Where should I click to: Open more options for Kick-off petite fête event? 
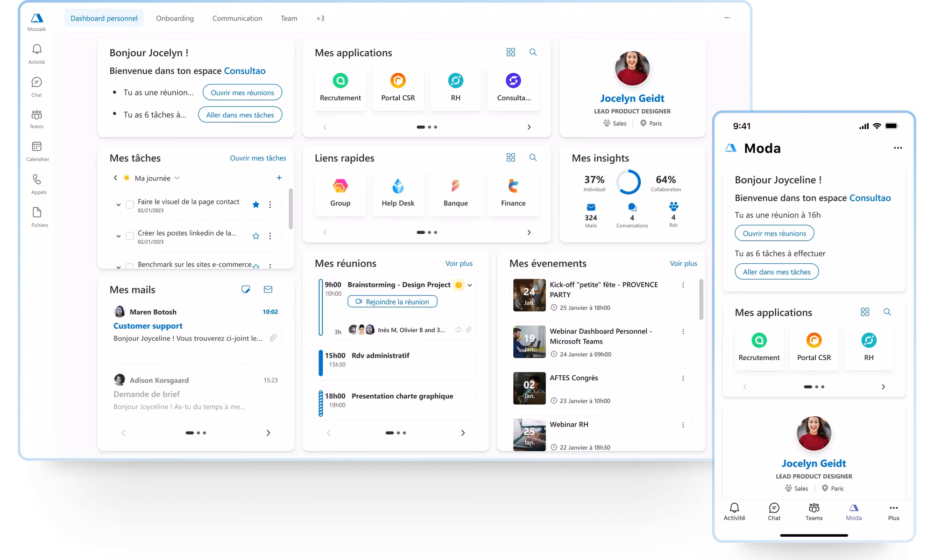click(683, 285)
